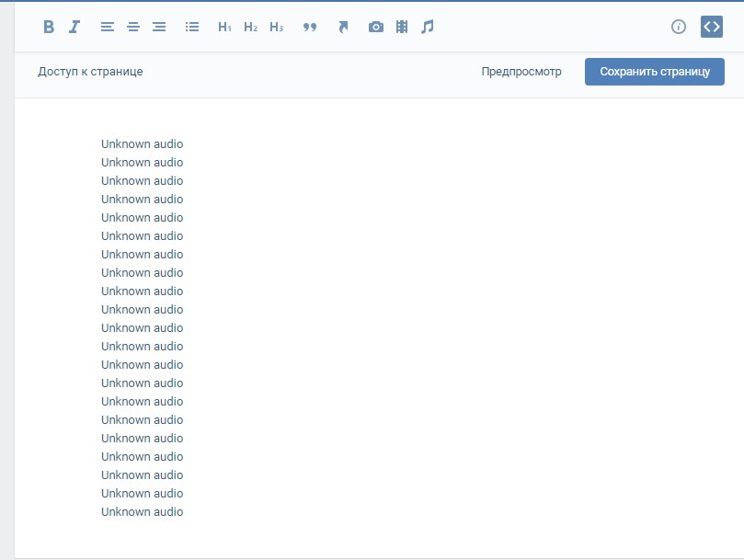
Task: Open markup help info icon
Action: (x=679, y=27)
